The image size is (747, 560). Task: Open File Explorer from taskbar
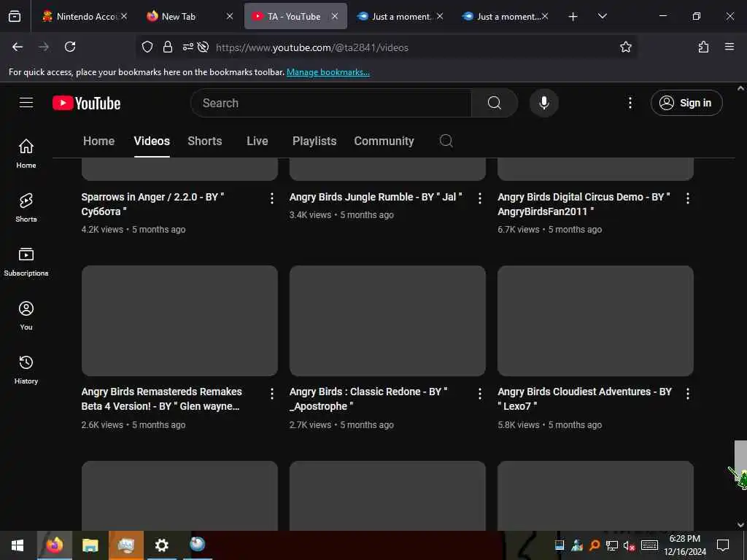tap(90, 545)
